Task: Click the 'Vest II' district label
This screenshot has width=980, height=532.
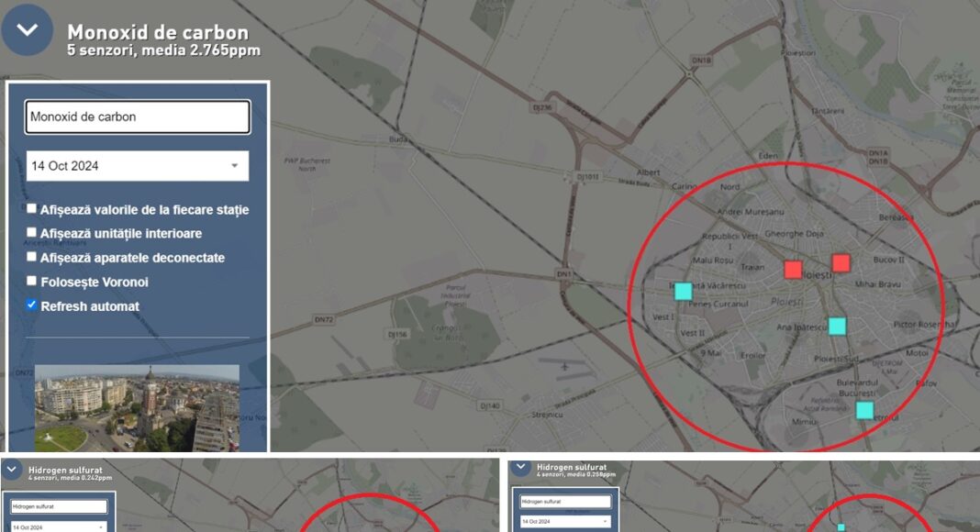Action: 692,333
